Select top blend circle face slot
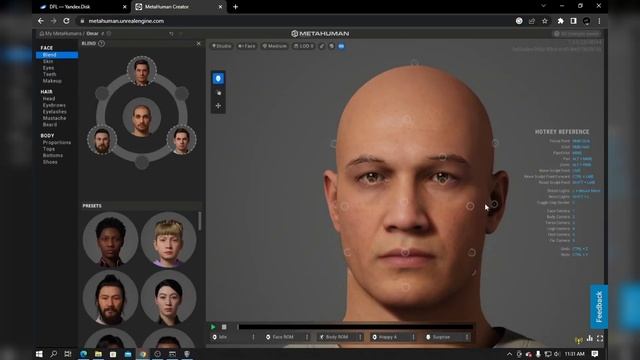Viewport: 640px width, 360px height. coord(141,71)
